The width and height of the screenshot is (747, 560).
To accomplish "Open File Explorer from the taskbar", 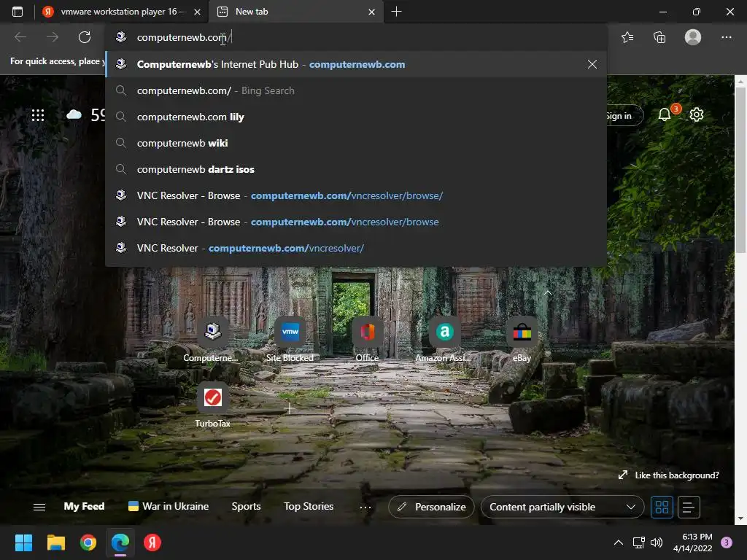I will [55, 542].
